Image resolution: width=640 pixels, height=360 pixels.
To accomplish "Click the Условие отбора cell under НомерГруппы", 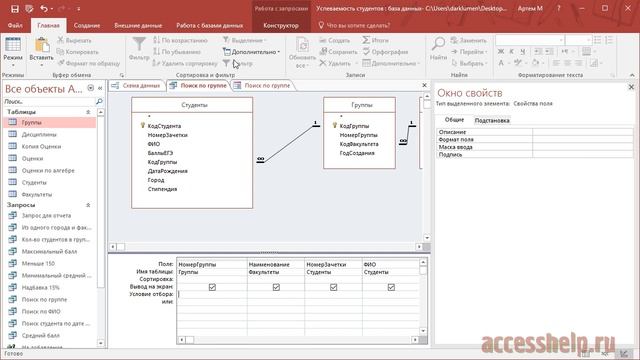I will point(212,294).
